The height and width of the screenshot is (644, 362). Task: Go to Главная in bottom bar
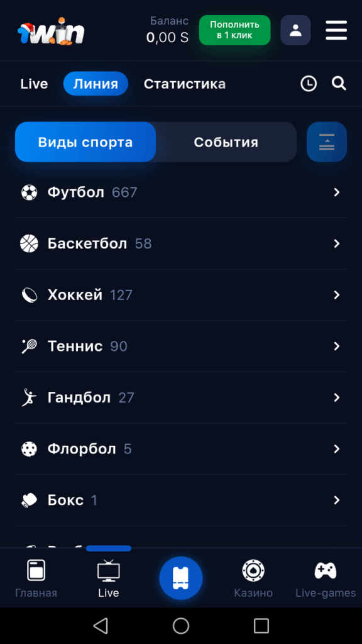click(x=36, y=579)
